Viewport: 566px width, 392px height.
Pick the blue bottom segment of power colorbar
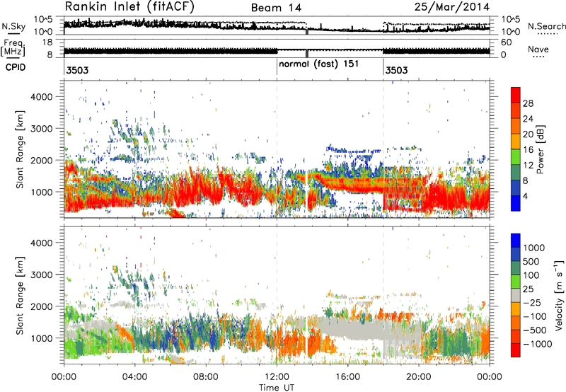(x=516, y=203)
